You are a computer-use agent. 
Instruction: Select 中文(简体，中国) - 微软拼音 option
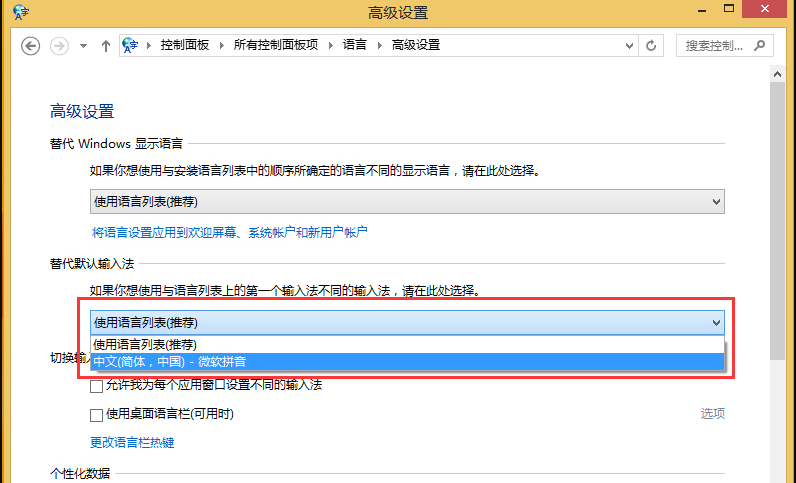click(406, 361)
